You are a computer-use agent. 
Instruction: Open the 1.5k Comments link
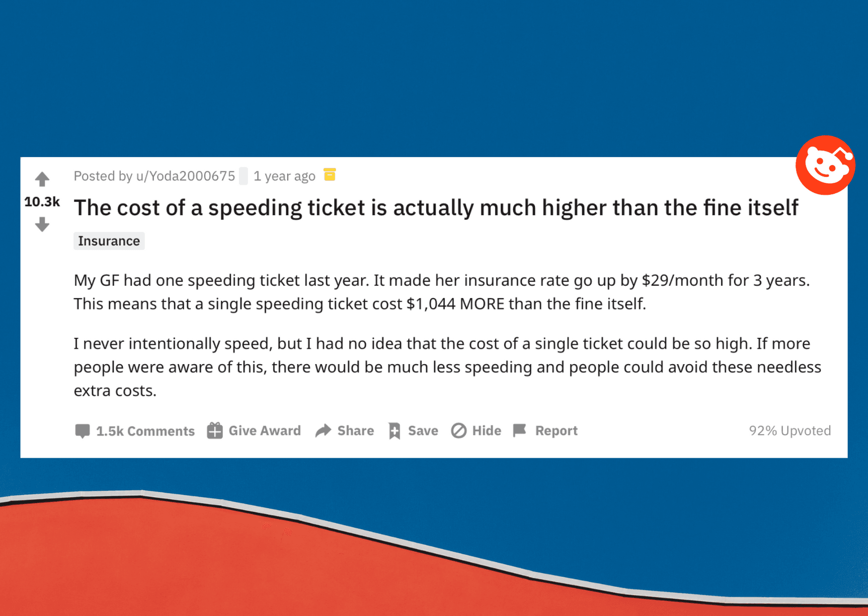tap(145, 431)
